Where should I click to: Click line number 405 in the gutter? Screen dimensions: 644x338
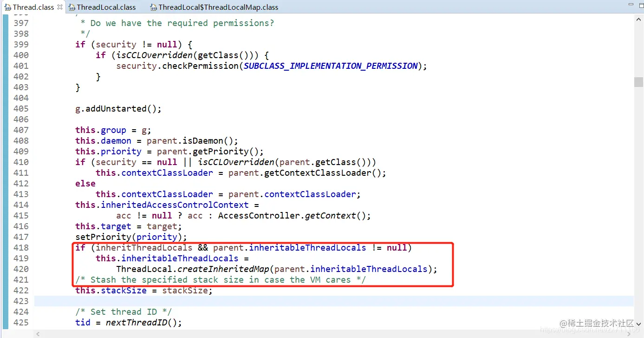point(21,109)
